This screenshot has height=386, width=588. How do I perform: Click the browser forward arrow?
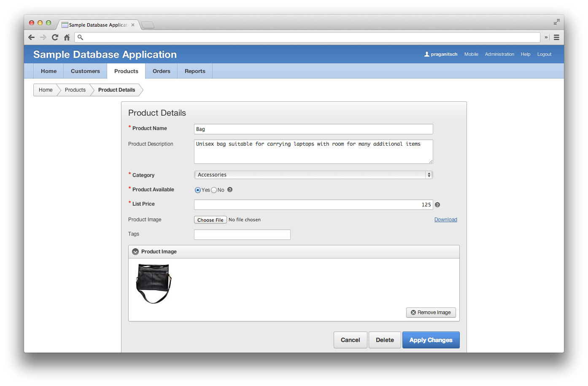[x=43, y=37]
